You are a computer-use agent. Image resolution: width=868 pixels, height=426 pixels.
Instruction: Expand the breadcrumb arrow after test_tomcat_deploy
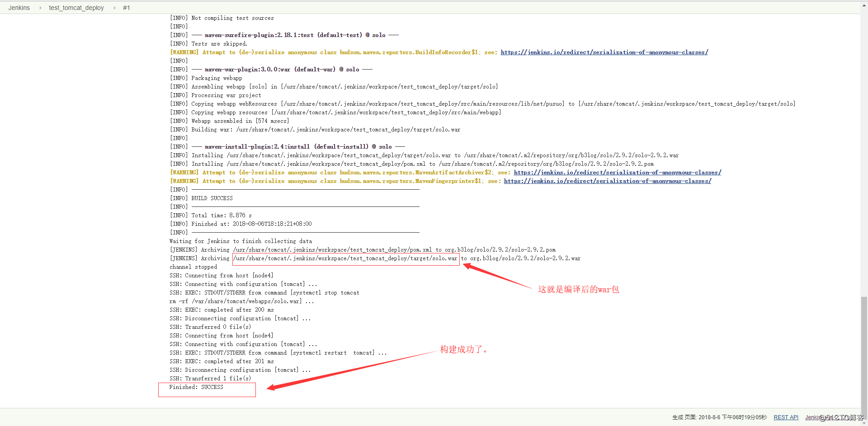[x=114, y=8]
